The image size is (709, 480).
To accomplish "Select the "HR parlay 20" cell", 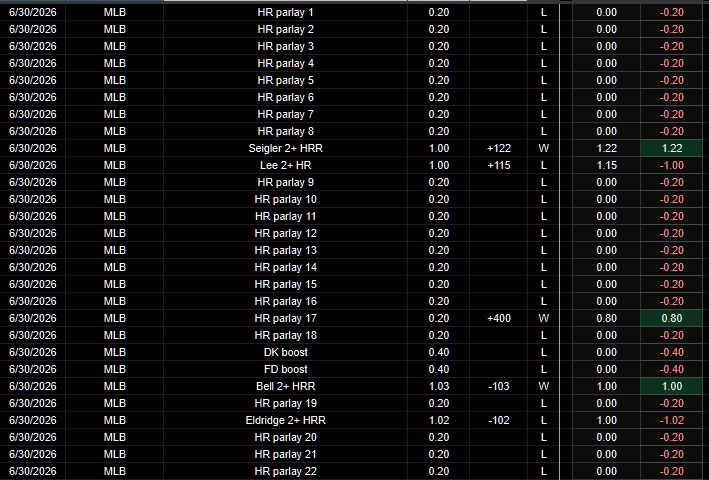I will point(285,438).
